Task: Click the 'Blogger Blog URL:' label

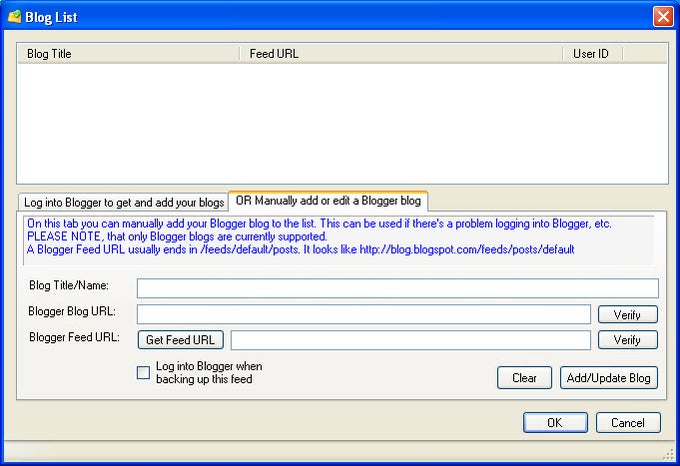Action: 72,311
